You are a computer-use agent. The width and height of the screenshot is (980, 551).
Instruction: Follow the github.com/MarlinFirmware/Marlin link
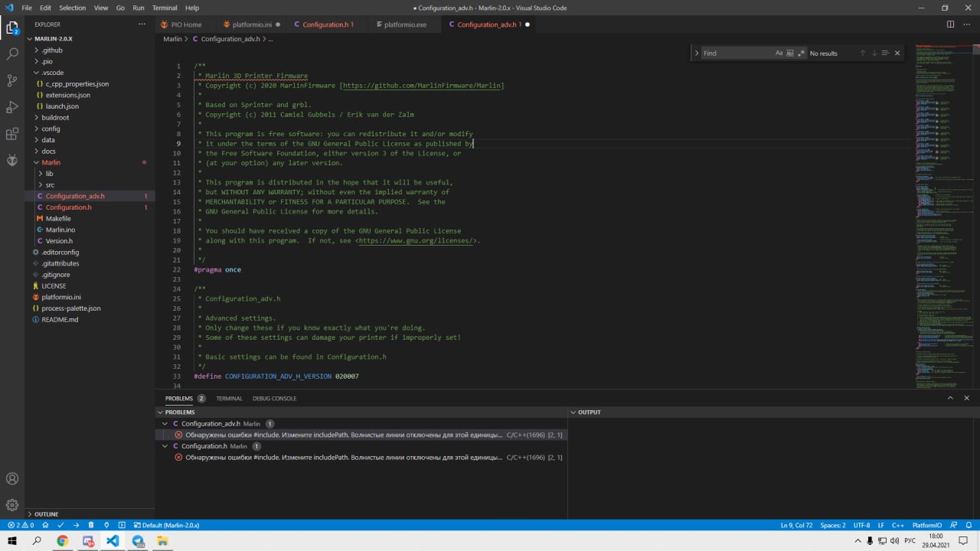pos(423,86)
